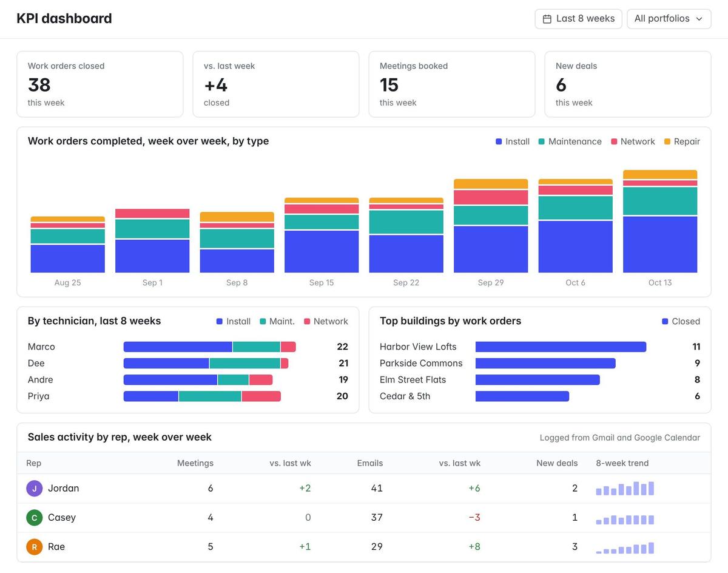Click the Harbor View Lofts bar
The image size is (728, 573).
[x=561, y=347]
